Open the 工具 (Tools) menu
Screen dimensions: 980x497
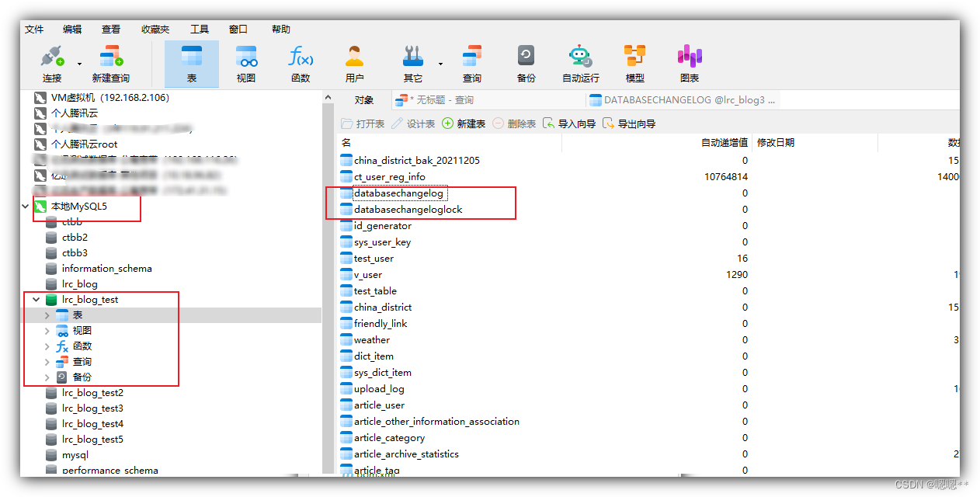[200, 30]
